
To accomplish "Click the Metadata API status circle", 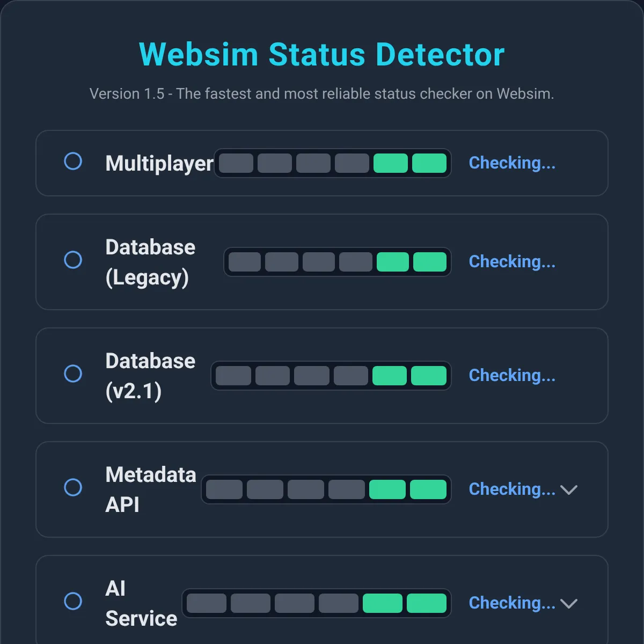I will point(73,488).
